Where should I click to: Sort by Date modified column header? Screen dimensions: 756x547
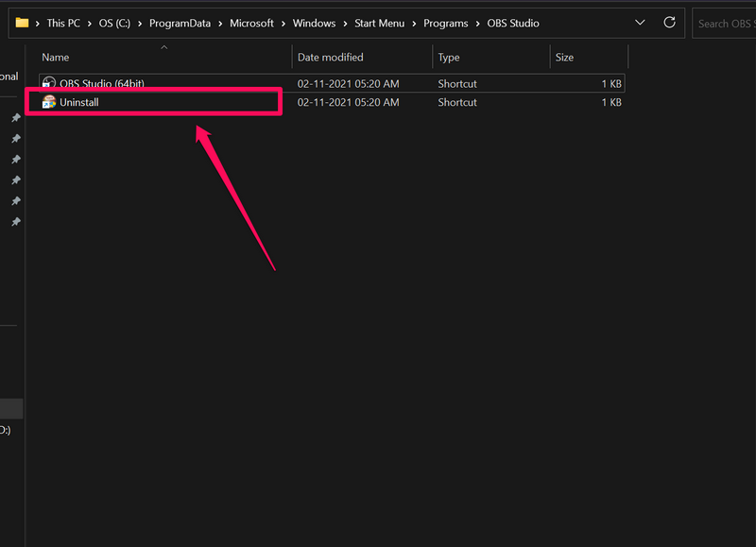coord(330,58)
